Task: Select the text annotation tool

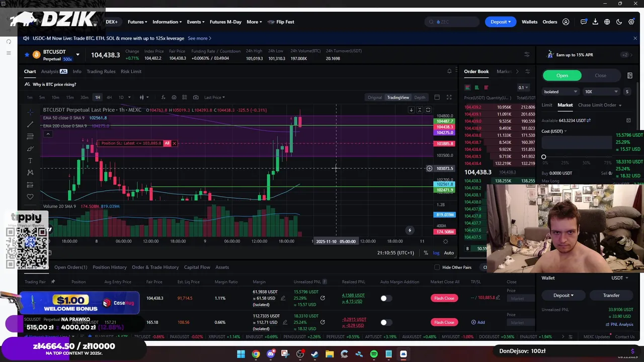Action: 30,160
